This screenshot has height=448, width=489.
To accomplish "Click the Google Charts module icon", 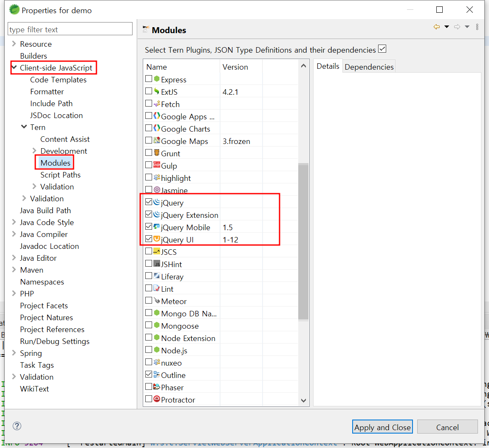I will pyautogui.click(x=157, y=128).
